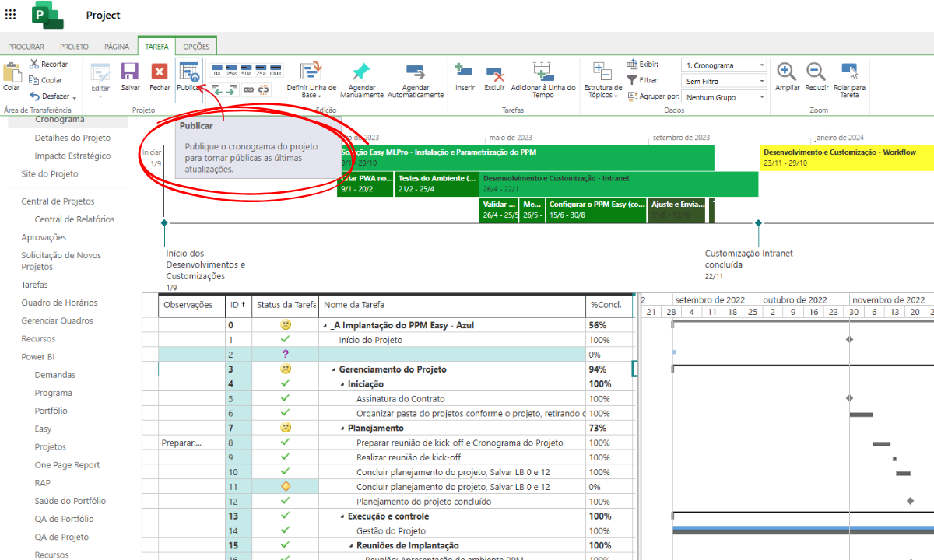
Task: Click the link tasks chain icon
Action: coord(248,89)
